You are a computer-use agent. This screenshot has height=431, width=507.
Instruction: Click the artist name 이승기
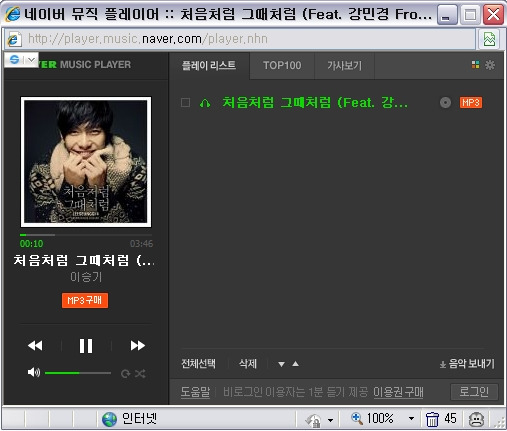coord(86,277)
